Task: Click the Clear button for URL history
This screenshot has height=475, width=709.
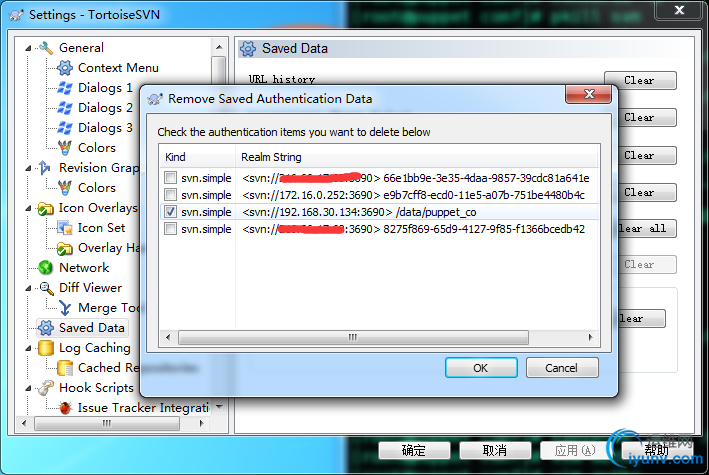Action: [x=640, y=81]
